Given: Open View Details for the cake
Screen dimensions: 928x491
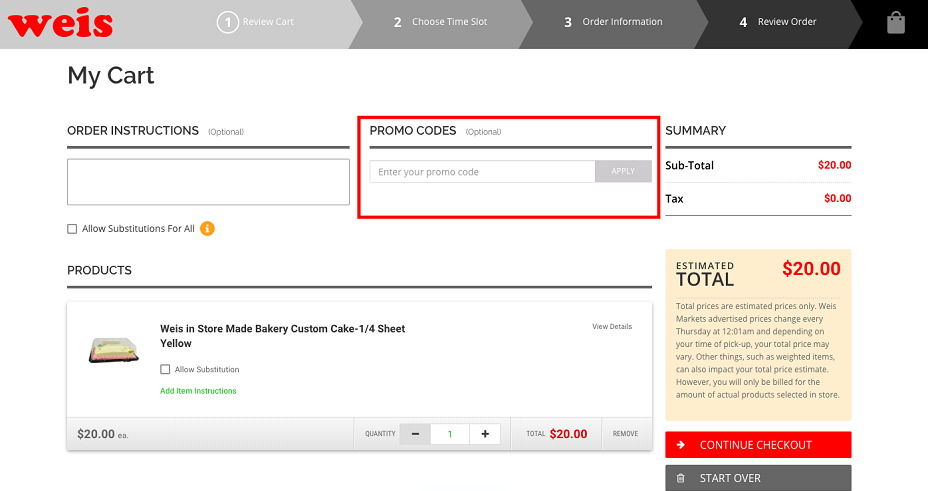Looking at the screenshot, I should (x=612, y=327).
